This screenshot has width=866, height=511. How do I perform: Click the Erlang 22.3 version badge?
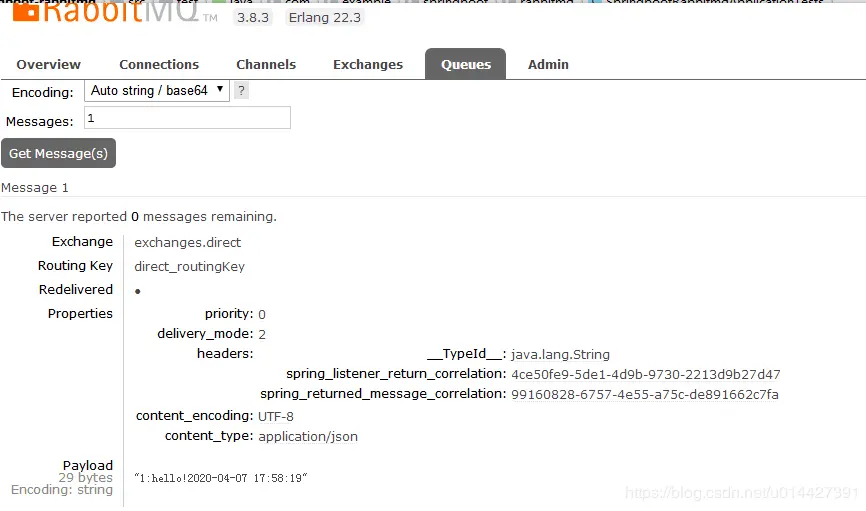(x=325, y=18)
